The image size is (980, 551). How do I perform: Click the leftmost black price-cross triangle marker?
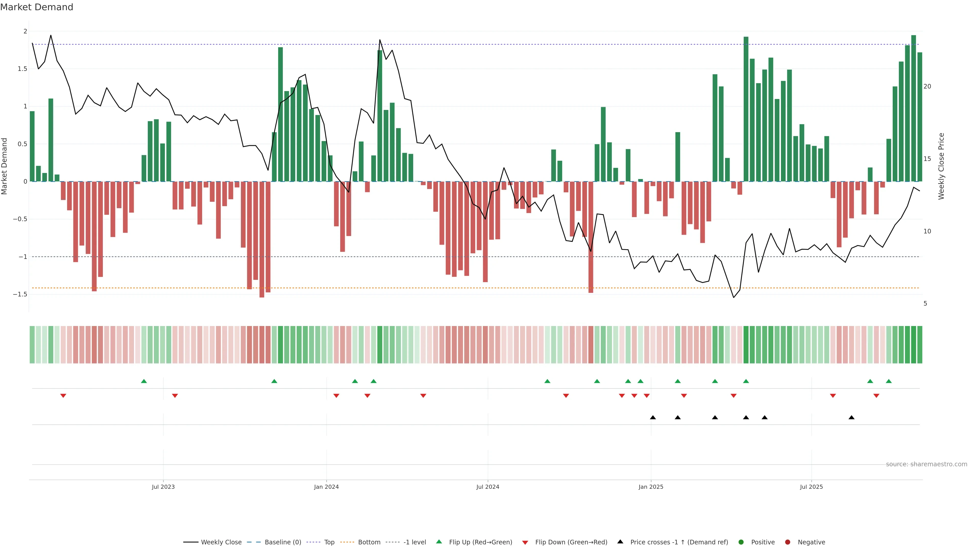[653, 418]
